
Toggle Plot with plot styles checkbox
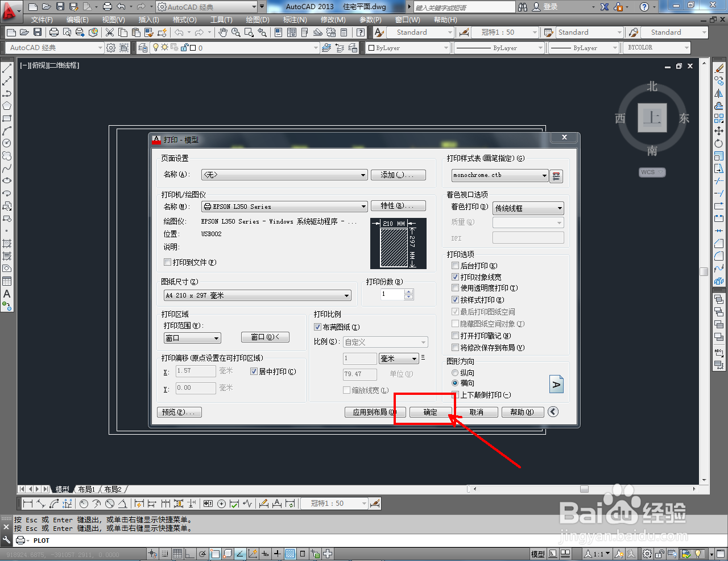(x=455, y=300)
